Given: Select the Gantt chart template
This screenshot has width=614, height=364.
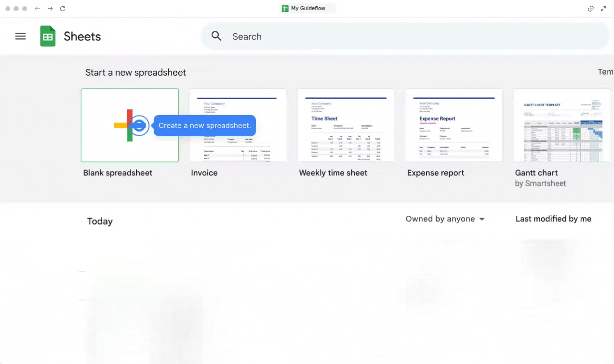Looking at the screenshot, I should click(x=561, y=125).
